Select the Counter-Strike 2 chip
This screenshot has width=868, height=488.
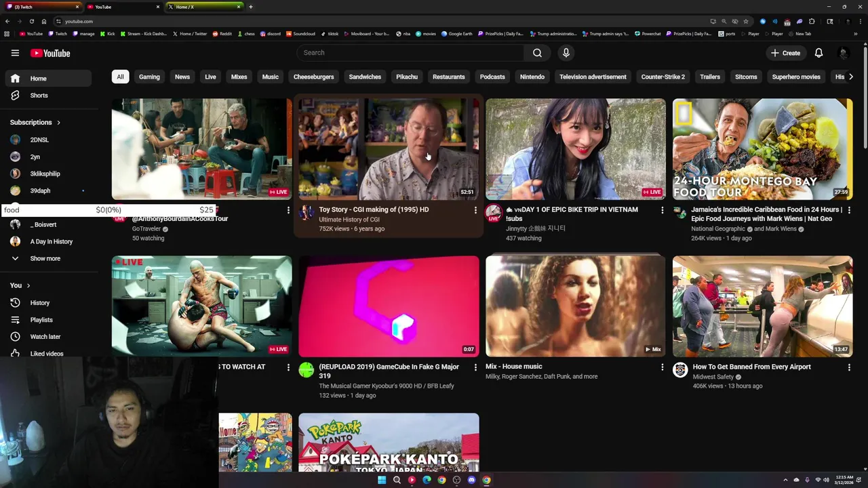coord(663,77)
